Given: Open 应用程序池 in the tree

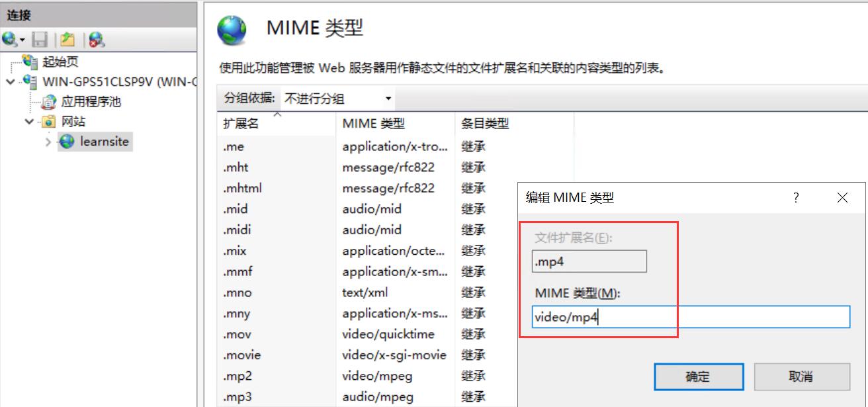Looking at the screenshot, I should pos(91,102).
